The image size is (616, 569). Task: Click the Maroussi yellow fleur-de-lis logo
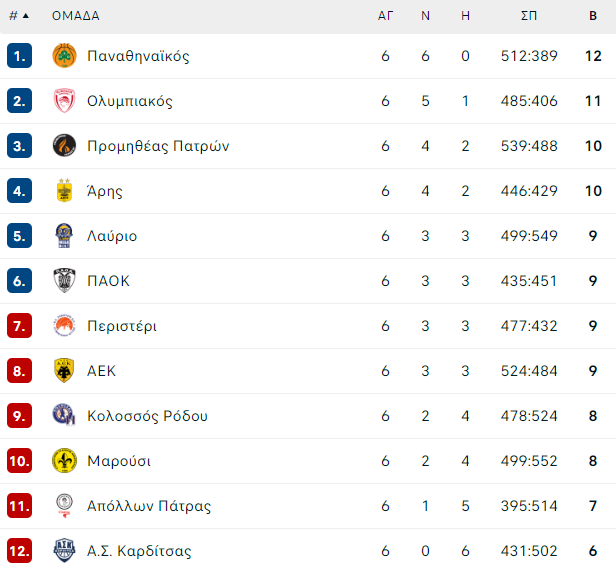click(x=64, y=461)
